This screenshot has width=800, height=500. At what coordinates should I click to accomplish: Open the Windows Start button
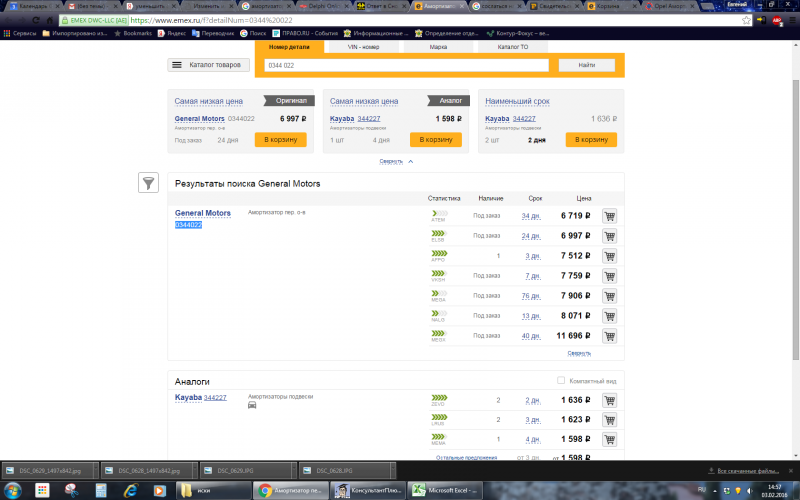12,491
